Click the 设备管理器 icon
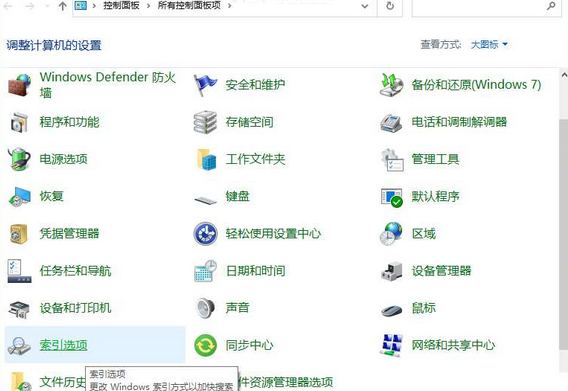568x391 pixels. click(x=391, y=271)
